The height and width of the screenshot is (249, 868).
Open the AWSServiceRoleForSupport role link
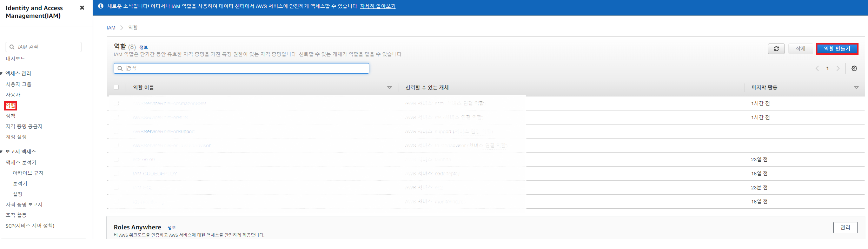(x=164, y=132)
